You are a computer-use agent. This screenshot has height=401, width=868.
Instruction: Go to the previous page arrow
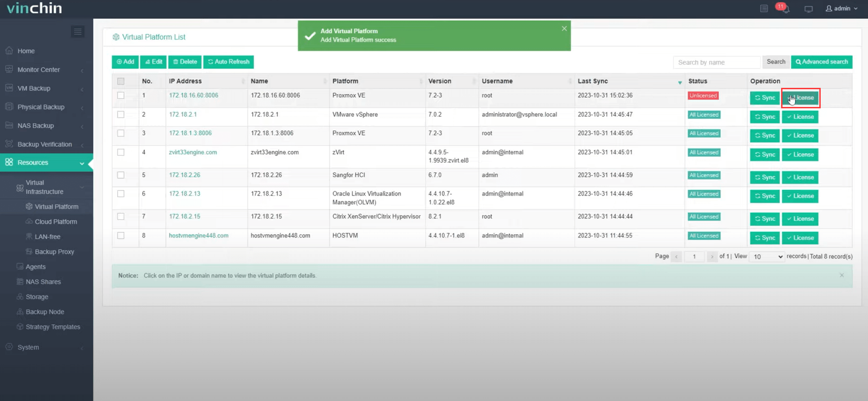pos(676,257)
